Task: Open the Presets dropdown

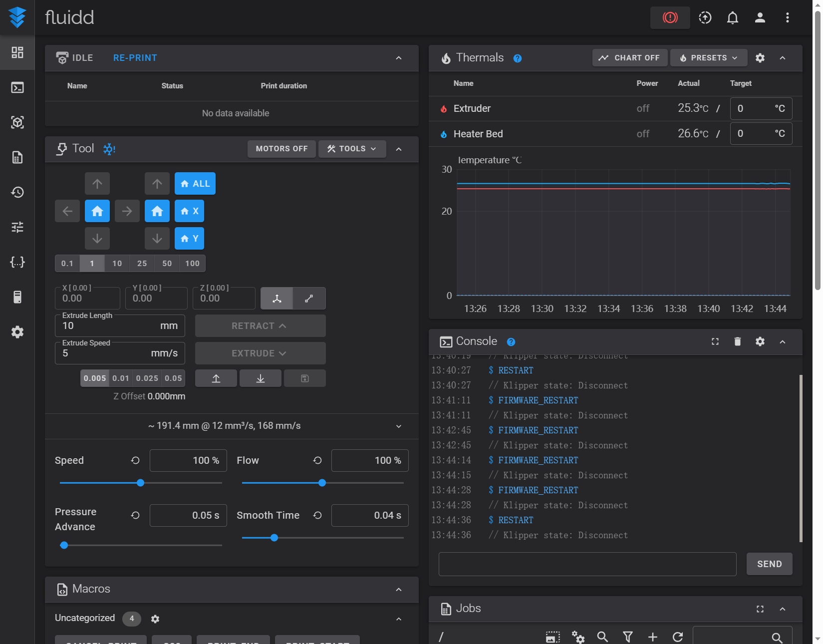Action: tap(709, 58)
